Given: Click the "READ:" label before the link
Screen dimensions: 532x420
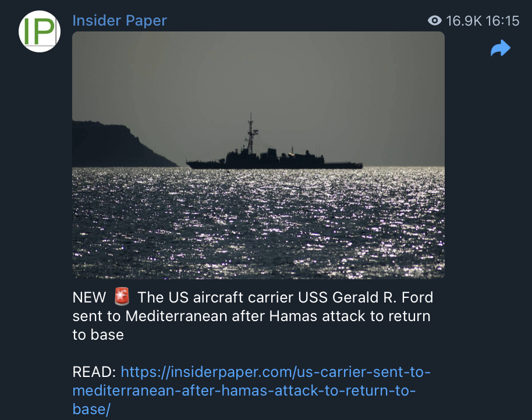Looking at the screenshot, I should click(x=94, y=372).
